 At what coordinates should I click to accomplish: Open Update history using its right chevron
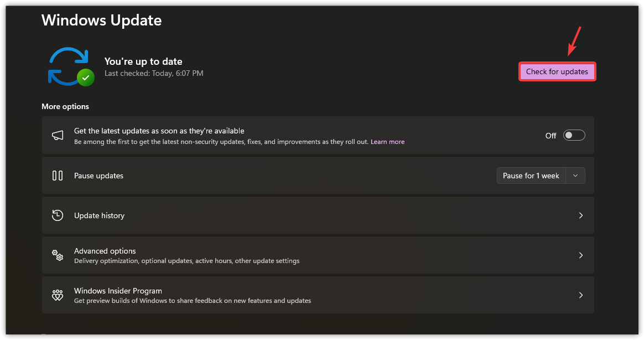pos(580,215)
